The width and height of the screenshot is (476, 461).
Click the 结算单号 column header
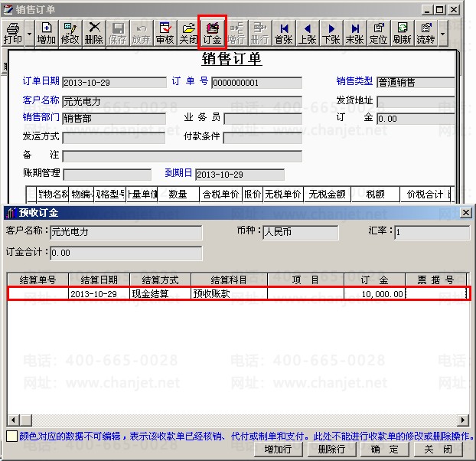pyautogui.click(x=38, y=280)
